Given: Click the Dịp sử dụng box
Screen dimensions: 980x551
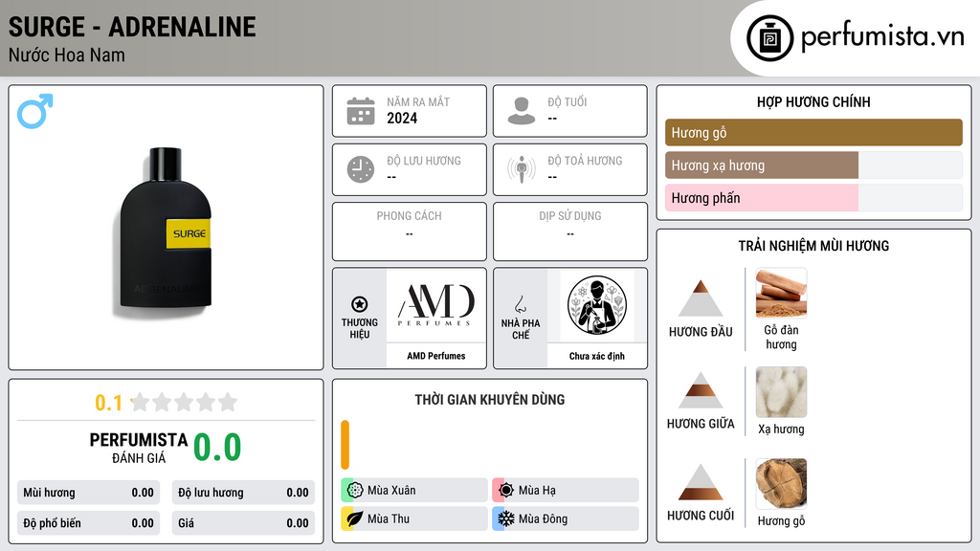Looking at the screenshot, I should [570, 231].
